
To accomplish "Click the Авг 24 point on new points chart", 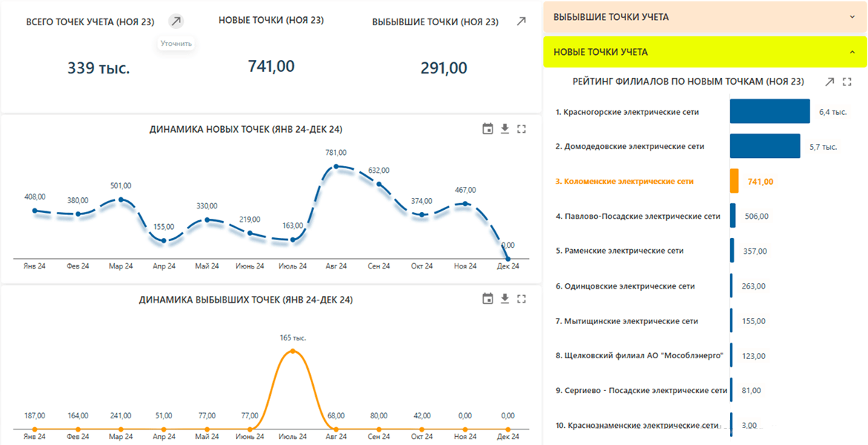I will [336, 166].
